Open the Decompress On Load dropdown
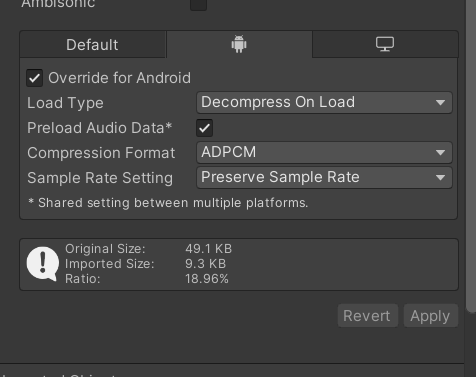 tap(324, 103)
